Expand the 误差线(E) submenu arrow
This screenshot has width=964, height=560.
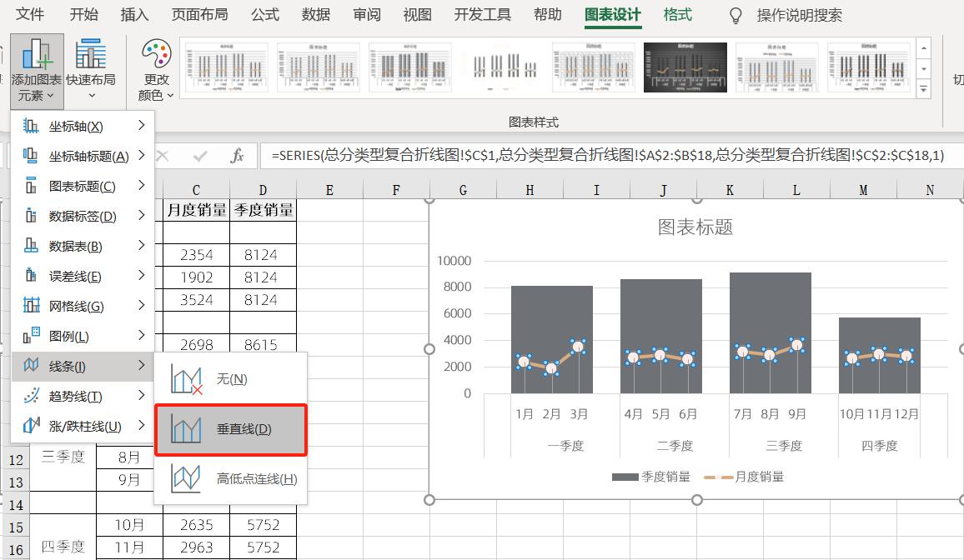coord(142,275)
